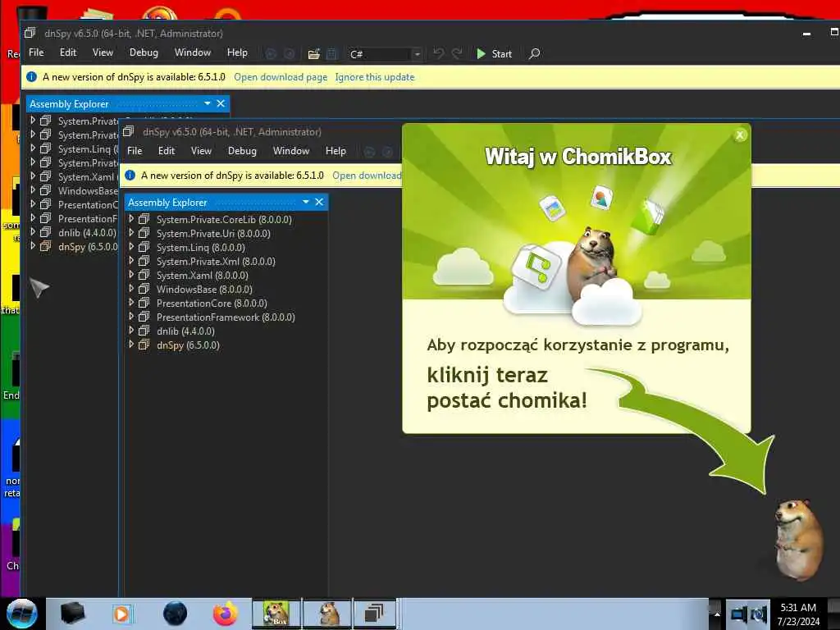
Task: Expand PresentationCore (8.0.0.0) node
Action: pos(130,302)
